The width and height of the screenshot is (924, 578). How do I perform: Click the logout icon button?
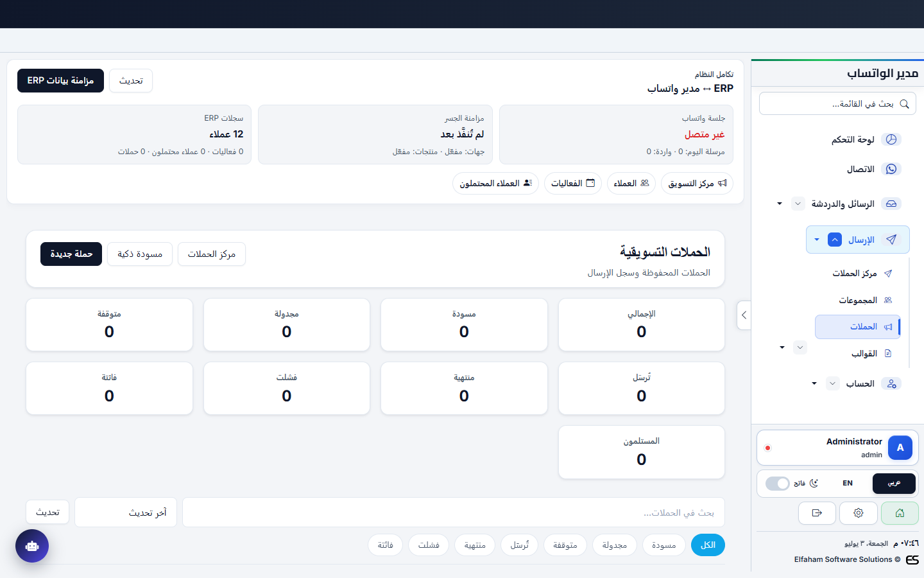tap(817, 513)
